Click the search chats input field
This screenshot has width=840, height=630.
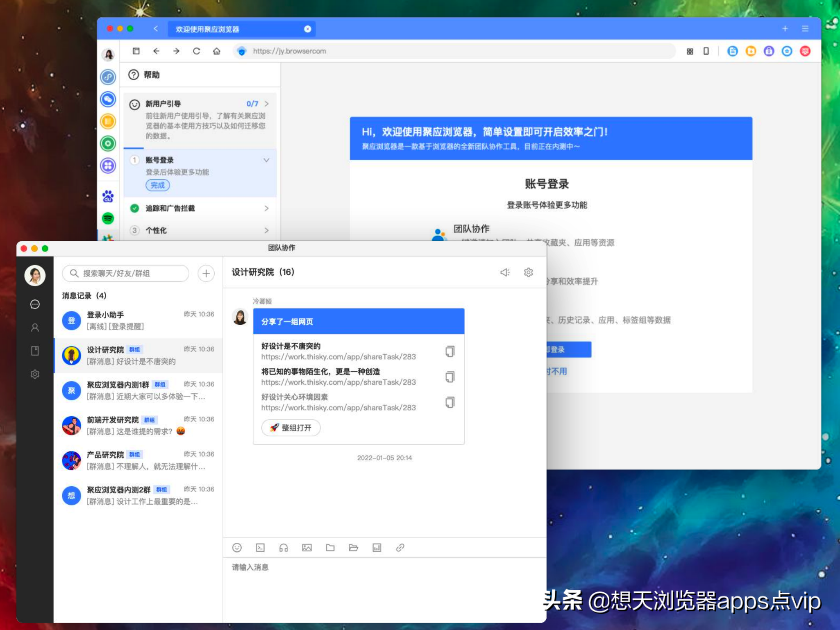(x=125, y=273)
